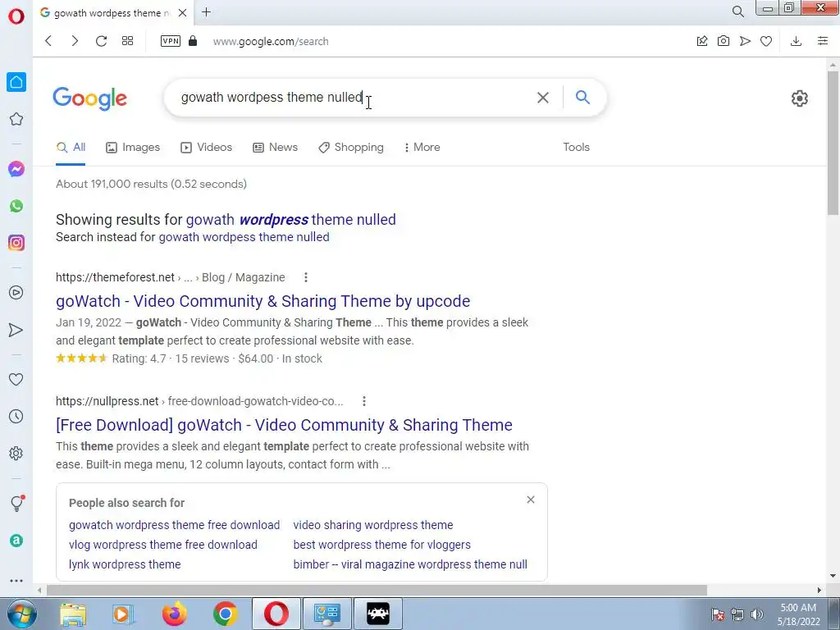
Task: Click corrected query gowath wordpress theme nulled
Action: pyautogui.click(x=291, y=220)
